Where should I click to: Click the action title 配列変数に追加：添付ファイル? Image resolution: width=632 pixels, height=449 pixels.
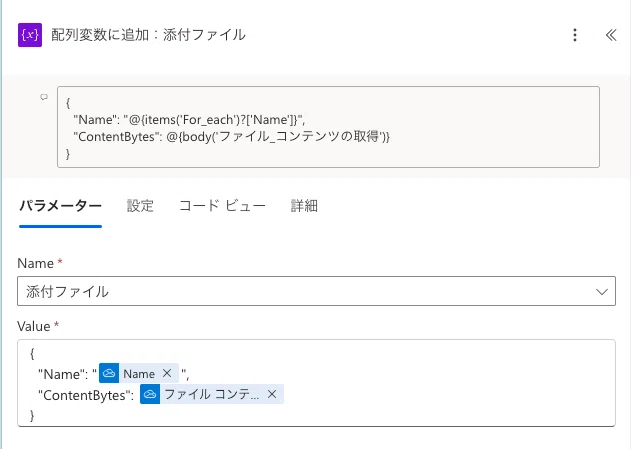(148, 35)
